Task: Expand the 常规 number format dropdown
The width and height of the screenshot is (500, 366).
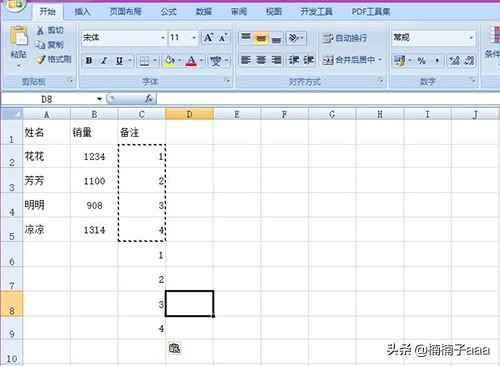Action: click(x=471, y=38)
